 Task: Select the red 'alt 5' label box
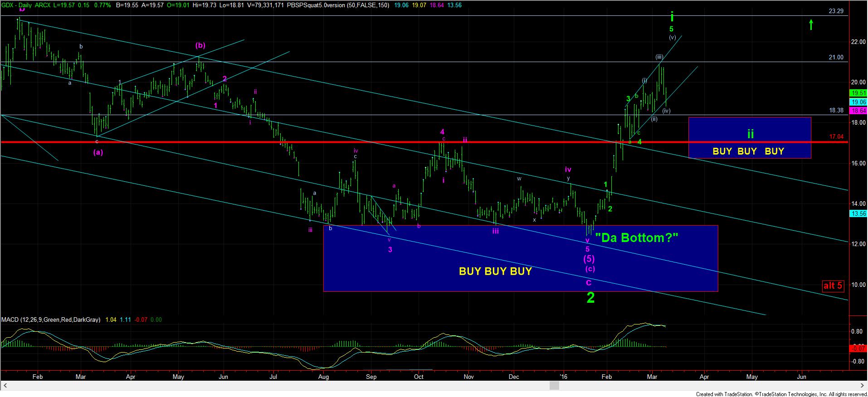pos(833,286)
